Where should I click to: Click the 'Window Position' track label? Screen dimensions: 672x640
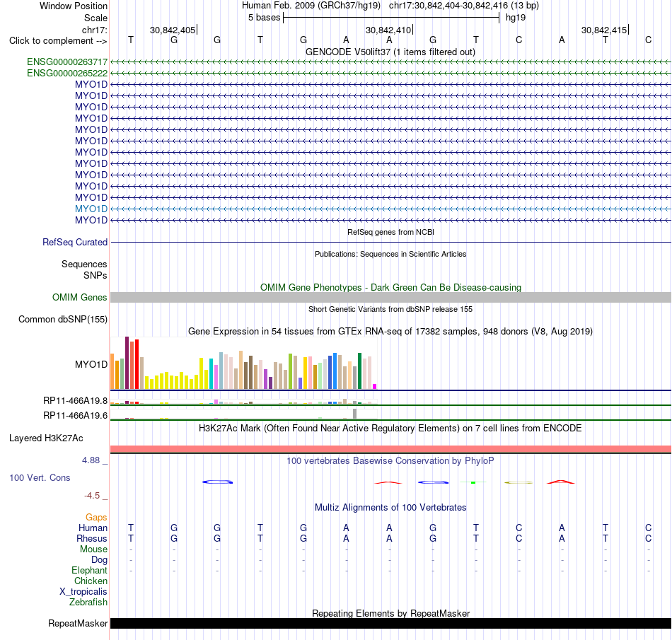point(74,6)
